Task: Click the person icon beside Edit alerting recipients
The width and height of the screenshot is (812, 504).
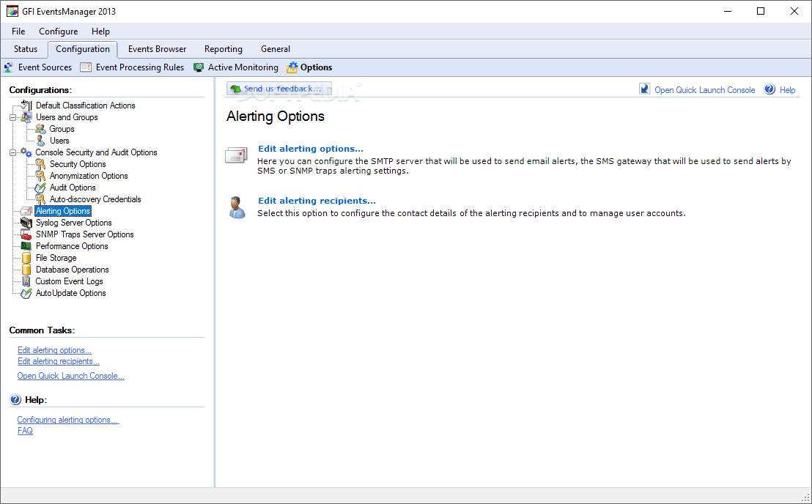Action: (x=237, y=207)
